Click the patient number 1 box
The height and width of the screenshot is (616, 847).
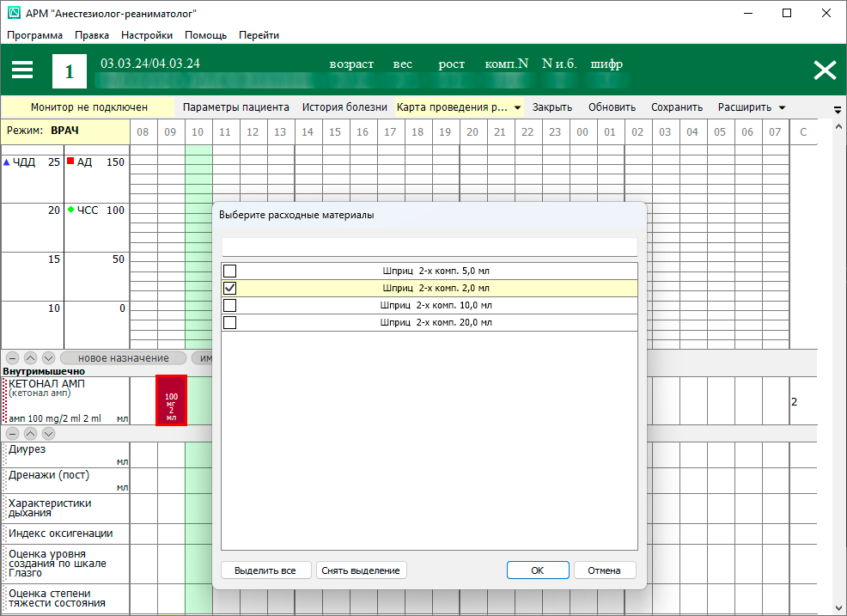pos(69,71)
